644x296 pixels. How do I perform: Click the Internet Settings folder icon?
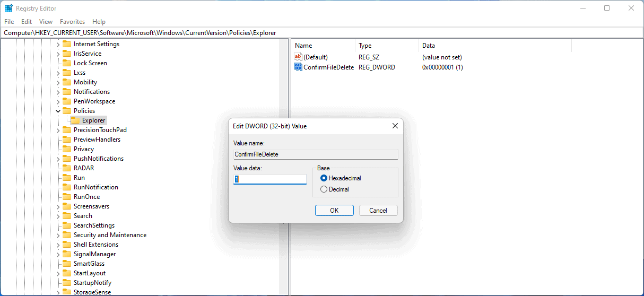(67, 44)
